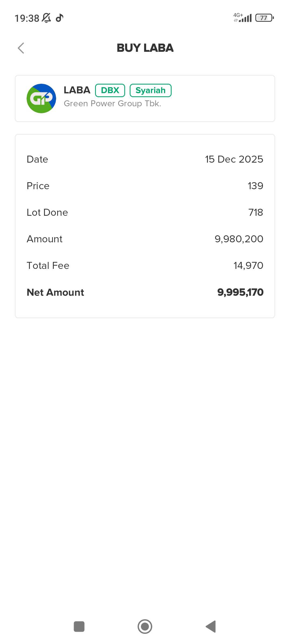Tap the Amount value 9,980,200
This screenshot has height=644, width=290.
[239, 239]
